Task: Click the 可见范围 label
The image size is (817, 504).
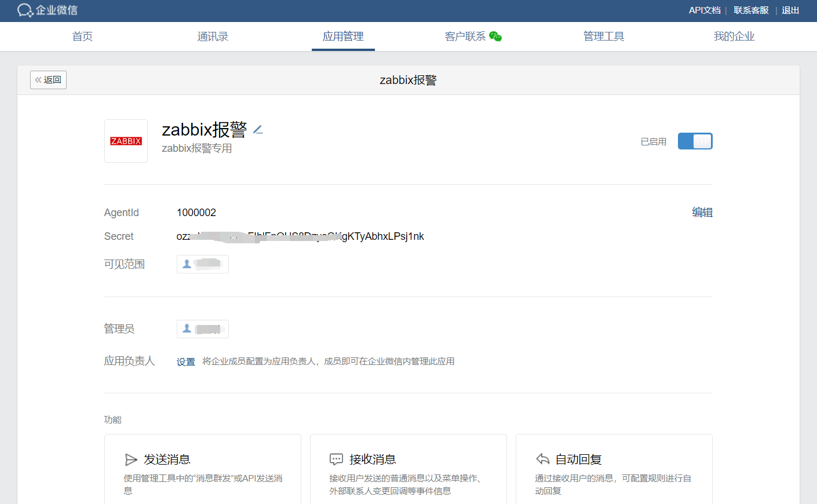Action: click(x=125, y=264)
